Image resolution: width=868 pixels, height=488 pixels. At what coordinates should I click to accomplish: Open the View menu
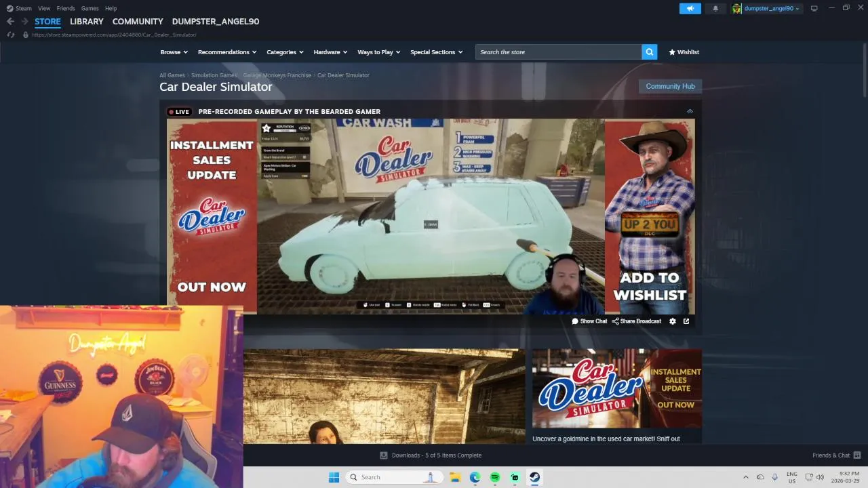coord(44,8)
